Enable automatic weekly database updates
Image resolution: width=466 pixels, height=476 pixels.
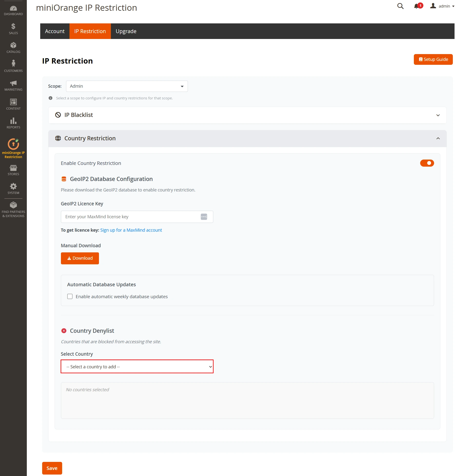tap(70, 296)
